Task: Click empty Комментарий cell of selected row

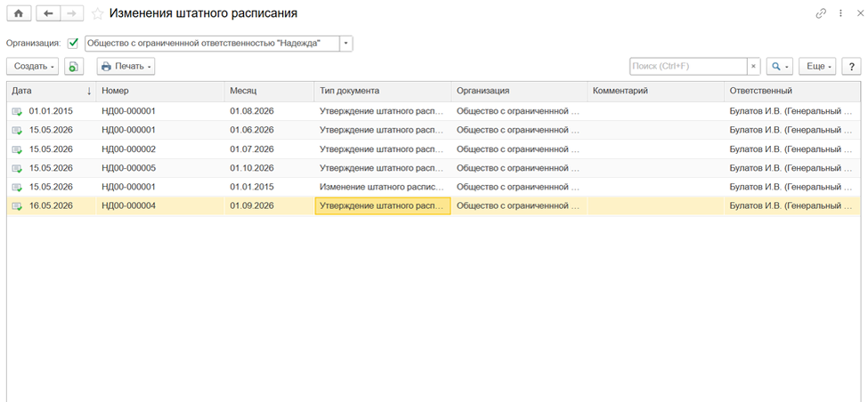Action: coord(656,206)
